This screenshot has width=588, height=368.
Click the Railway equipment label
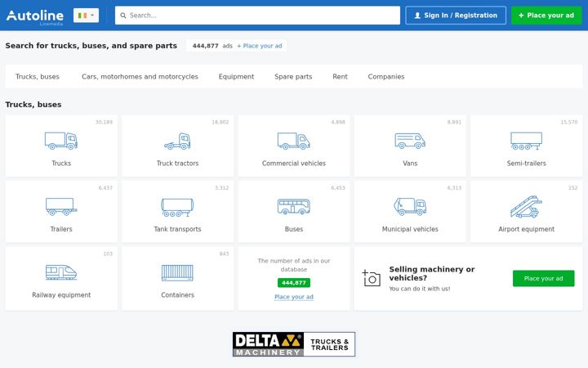(61, 295)
